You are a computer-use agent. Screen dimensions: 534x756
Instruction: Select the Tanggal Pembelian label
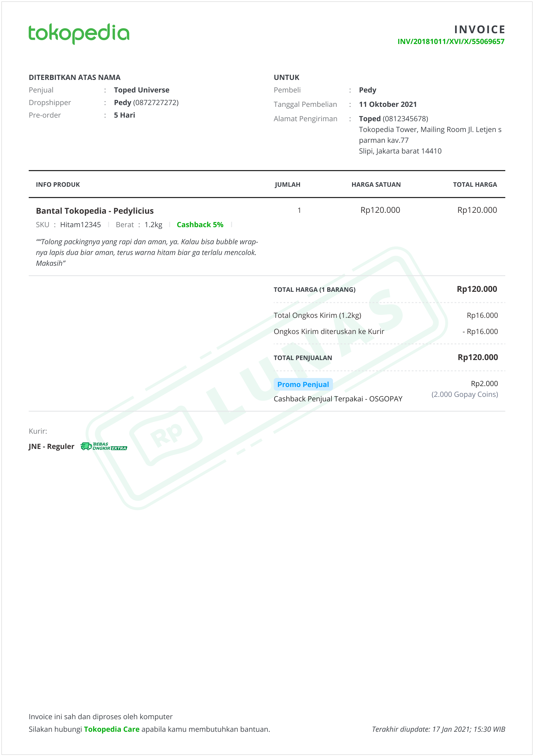pyautogui.click(x=305, y=104)
